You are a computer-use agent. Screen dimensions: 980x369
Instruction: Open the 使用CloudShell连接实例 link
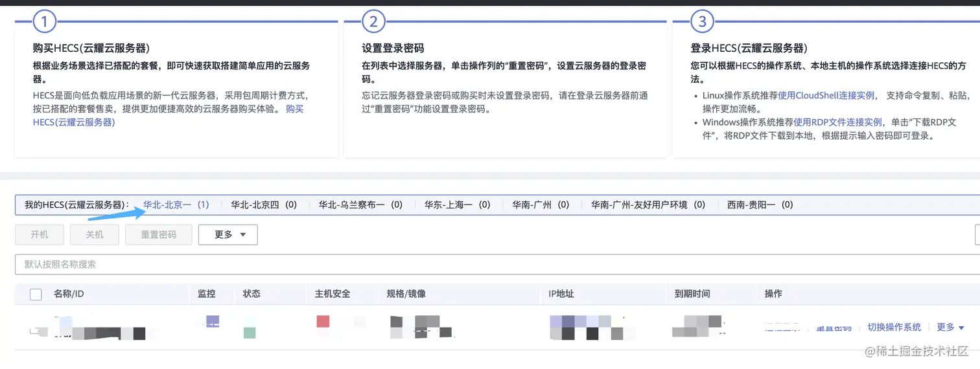826,96
